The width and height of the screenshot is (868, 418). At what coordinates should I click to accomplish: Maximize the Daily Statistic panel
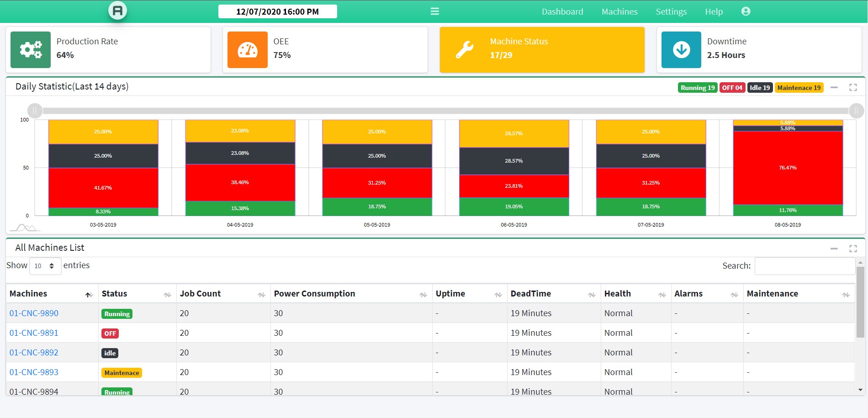[x=852, y=87]
